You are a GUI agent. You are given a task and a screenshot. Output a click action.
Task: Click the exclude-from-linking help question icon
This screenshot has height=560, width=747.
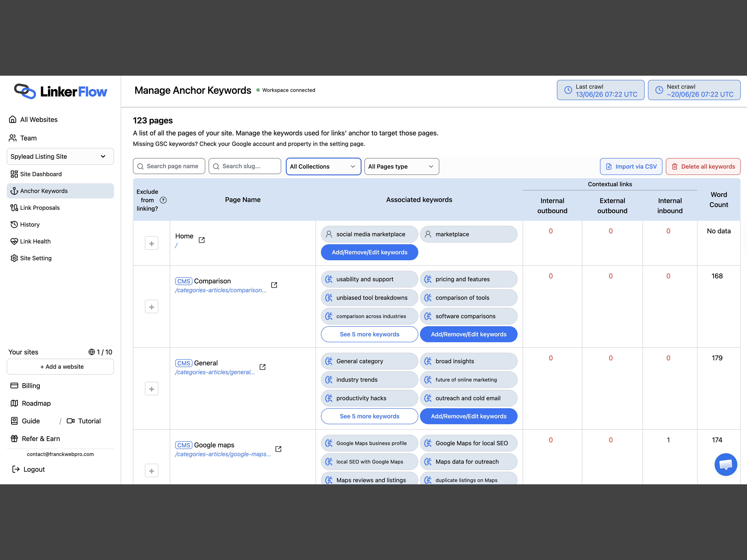coord(163,200)
